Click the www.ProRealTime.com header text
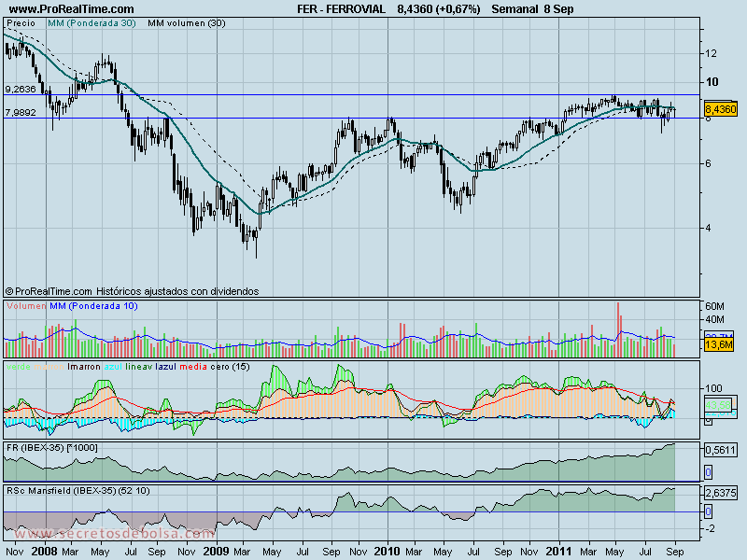The width and height of the screenshot is (747, 560). point(72,9)
